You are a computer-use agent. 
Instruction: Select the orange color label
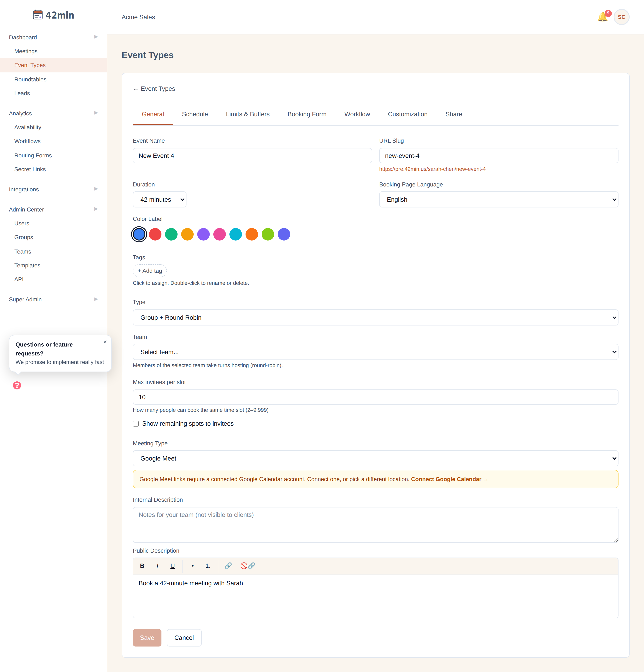[x=252, y=235]
